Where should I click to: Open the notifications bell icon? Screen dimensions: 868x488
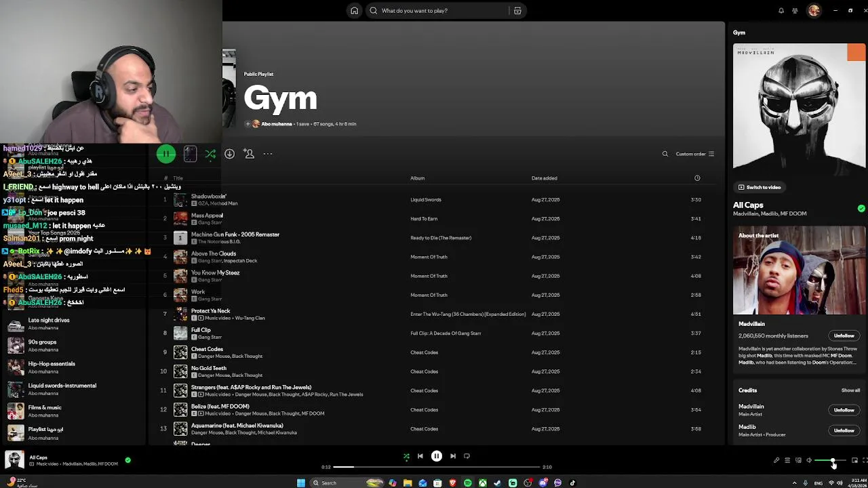click(781, 11)
